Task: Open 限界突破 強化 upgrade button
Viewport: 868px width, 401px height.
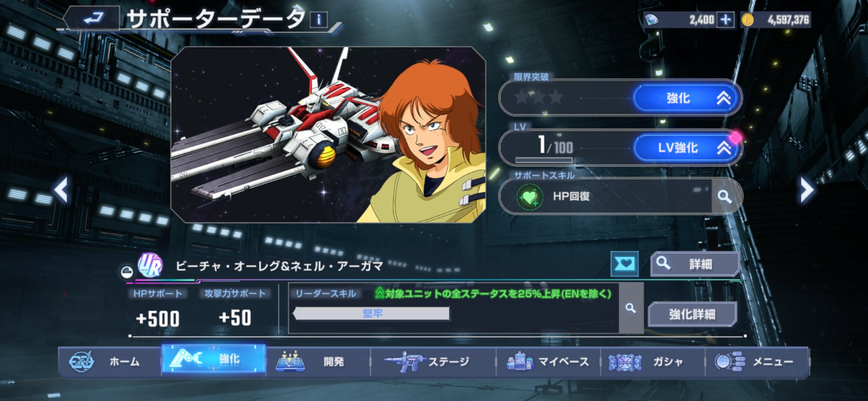Action: tap(687, 98)
